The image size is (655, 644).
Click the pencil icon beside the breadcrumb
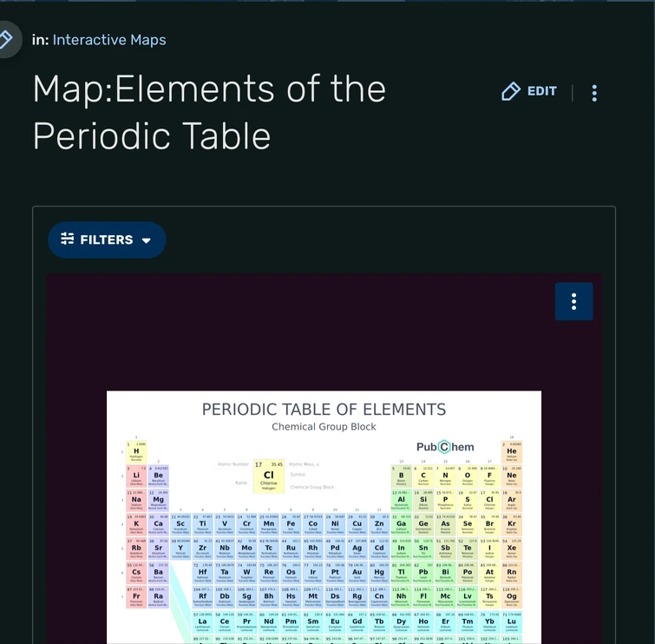point(6,39)
